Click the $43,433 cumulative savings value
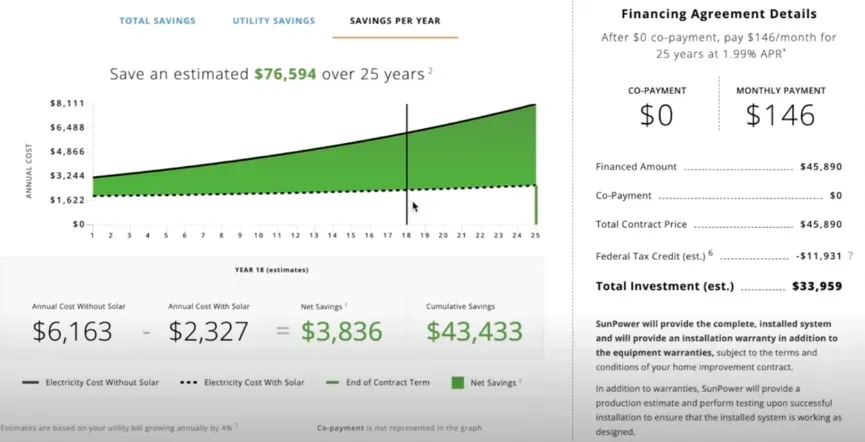The image size is (865, 442). (x=474, y=331)
